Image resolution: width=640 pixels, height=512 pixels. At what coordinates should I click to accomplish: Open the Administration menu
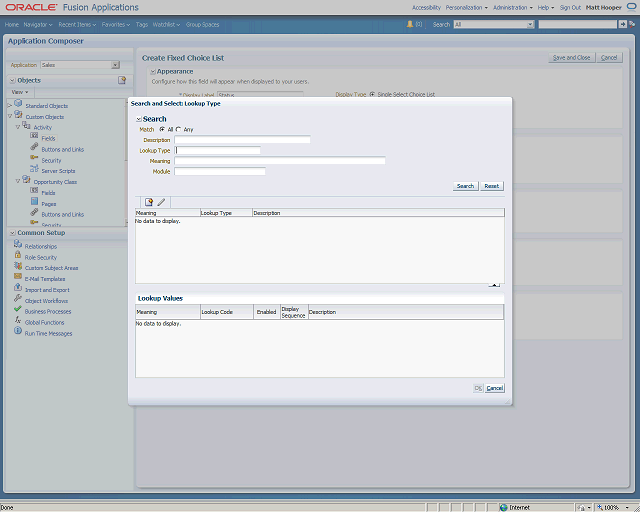click(513, 7)
